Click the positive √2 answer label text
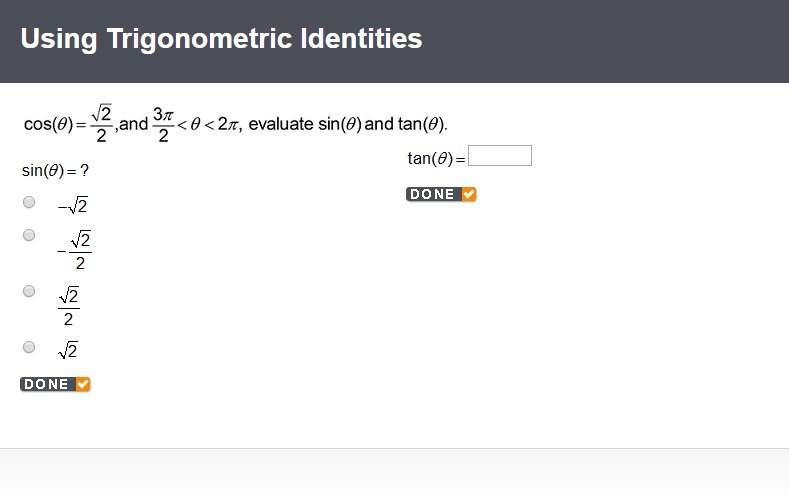 pos(68,350)
